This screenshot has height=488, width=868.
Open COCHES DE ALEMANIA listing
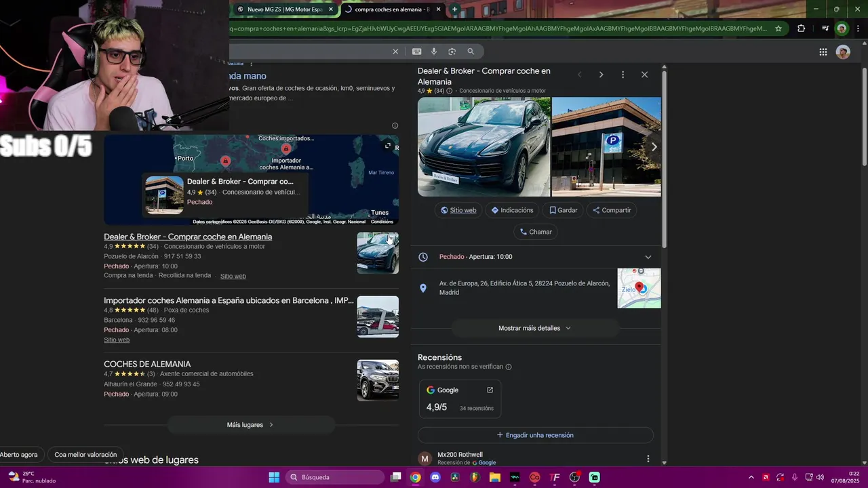(x=147, y=364)
